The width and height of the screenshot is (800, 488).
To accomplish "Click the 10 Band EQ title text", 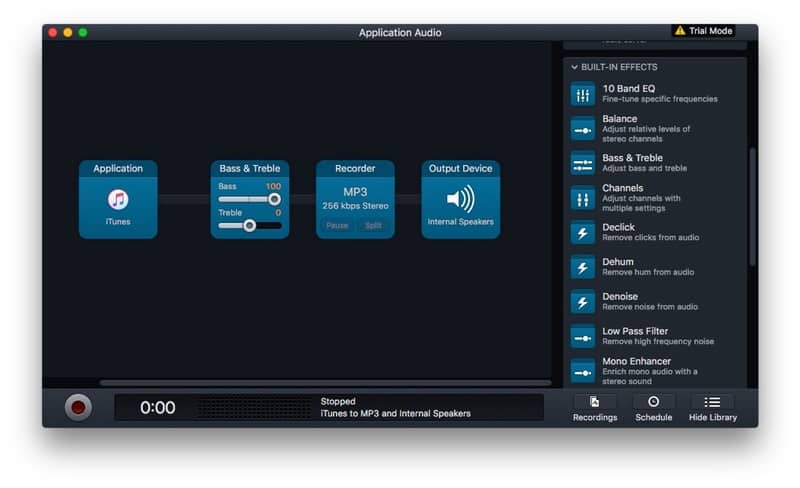I will pyautogui.click(x=629, y=89).
